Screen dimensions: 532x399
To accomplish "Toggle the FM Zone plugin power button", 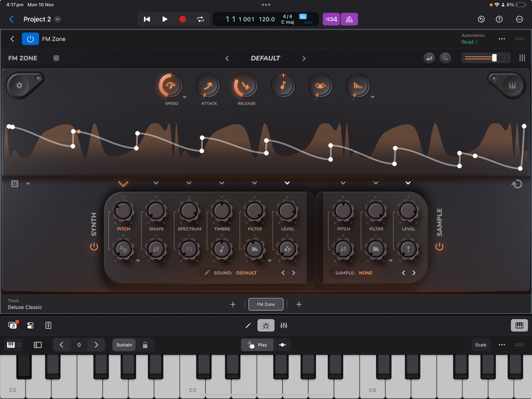I will (30, 38).
